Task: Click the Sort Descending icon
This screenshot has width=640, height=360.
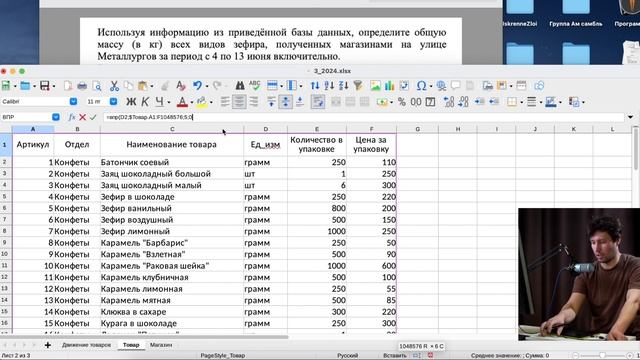Action: click(344, 86)
